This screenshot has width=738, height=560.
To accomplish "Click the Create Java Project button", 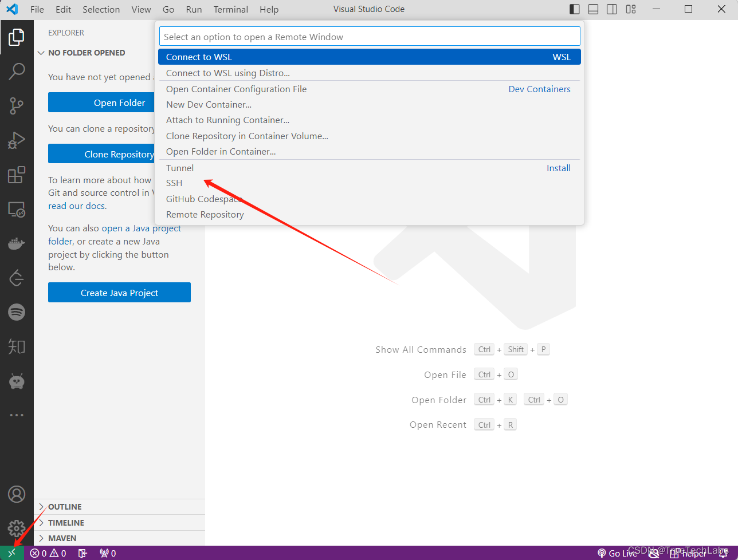I will pyautogui.click(x=119, y=293).
